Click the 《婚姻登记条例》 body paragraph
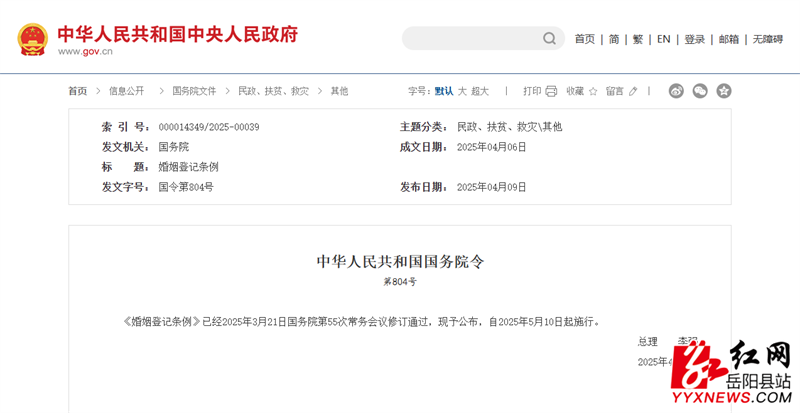The height and width of the screenshot is (413, 800). tap(362, 322)
